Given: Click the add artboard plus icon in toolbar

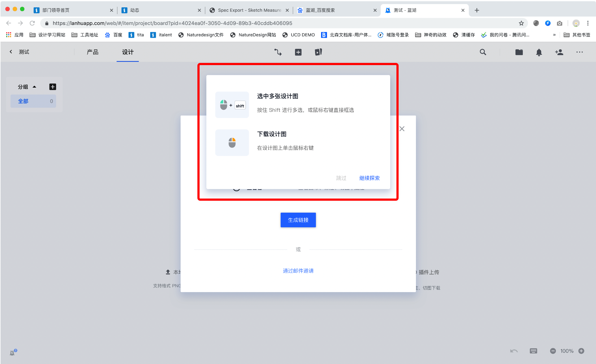Looking at the screenshot, I should [x=298, y=52].
